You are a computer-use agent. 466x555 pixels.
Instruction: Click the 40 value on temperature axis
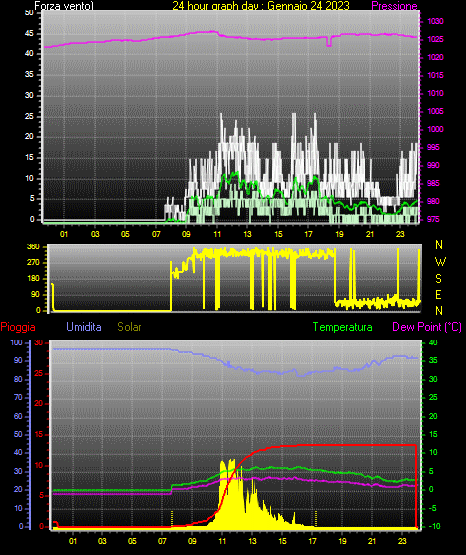click(433, 343)
